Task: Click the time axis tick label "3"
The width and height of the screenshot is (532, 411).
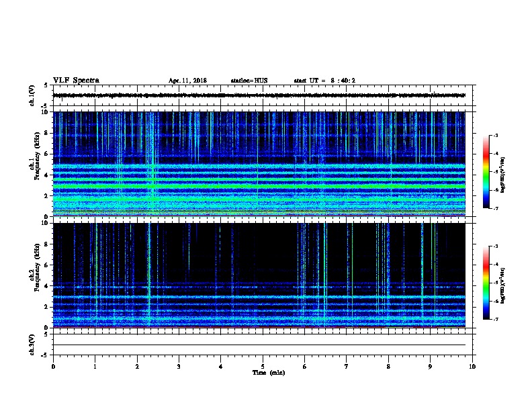Action: pos(179,366)
